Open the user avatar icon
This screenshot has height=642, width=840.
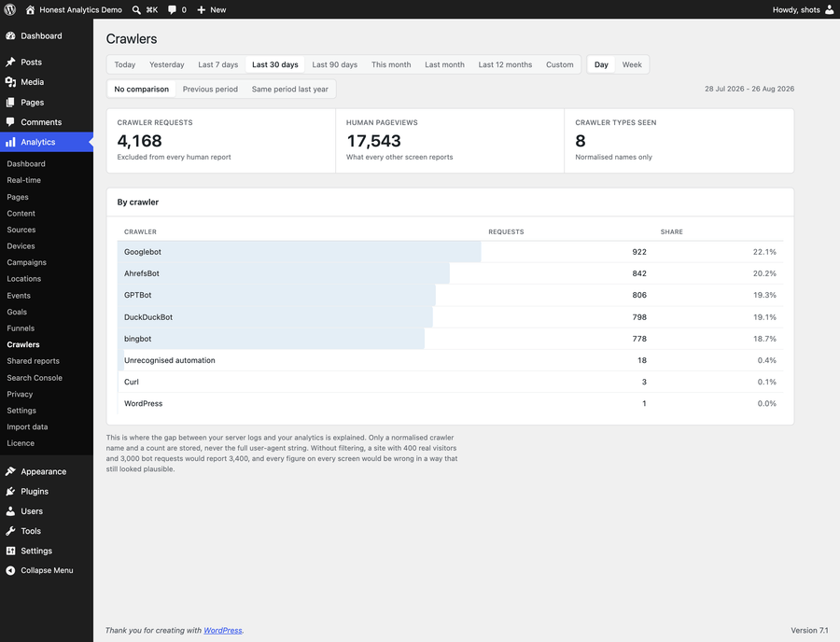point(830,9)
